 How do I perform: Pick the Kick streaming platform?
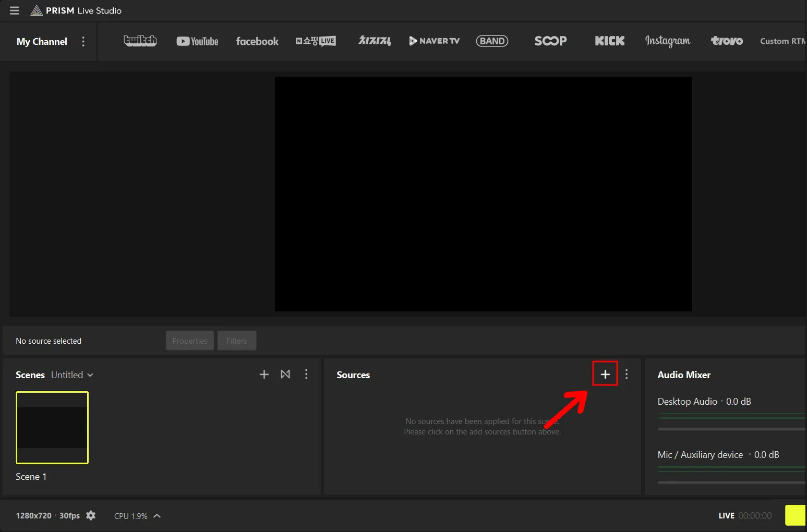click(x=609, y=41)
